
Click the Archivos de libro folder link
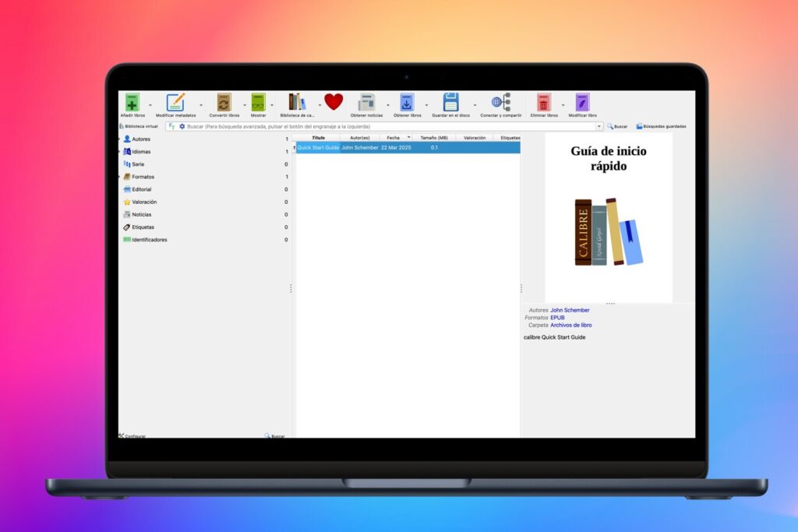coord(572,326)
